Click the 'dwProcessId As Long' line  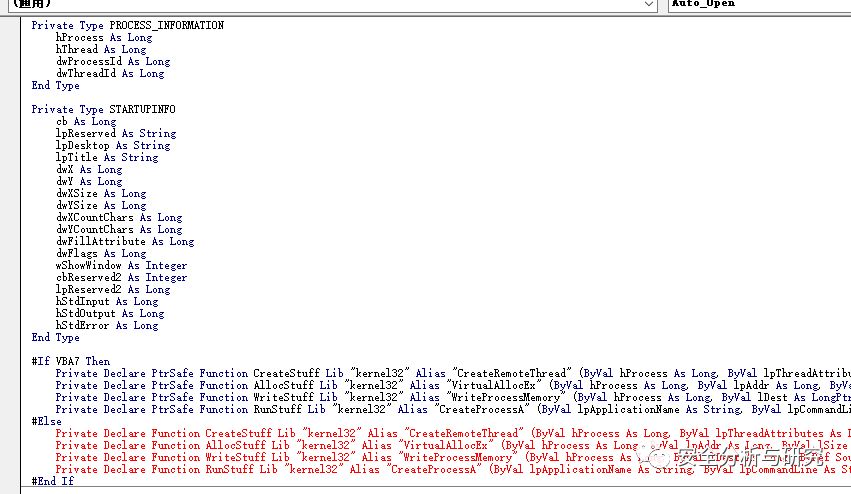(x=113, y=61)
